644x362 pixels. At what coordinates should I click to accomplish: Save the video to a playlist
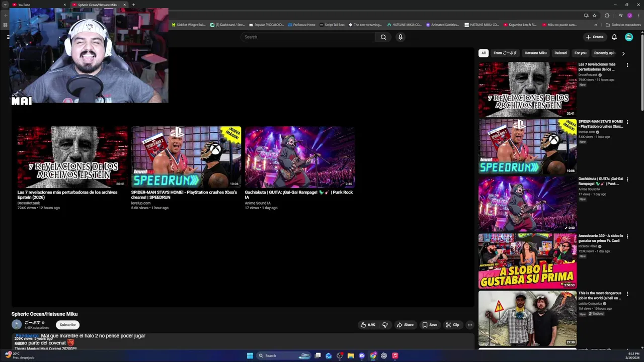coord(430,325)
